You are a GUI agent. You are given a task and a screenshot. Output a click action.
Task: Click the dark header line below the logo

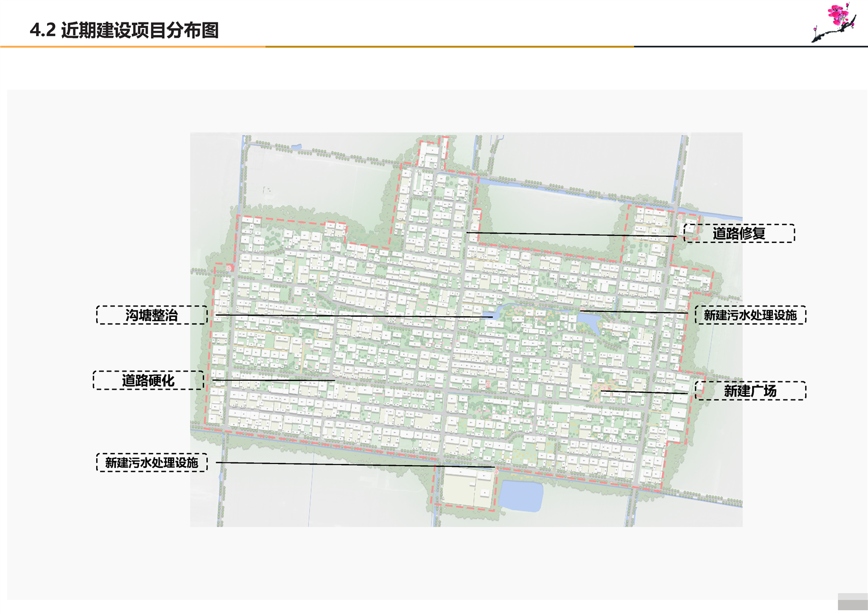coord(749,47)
